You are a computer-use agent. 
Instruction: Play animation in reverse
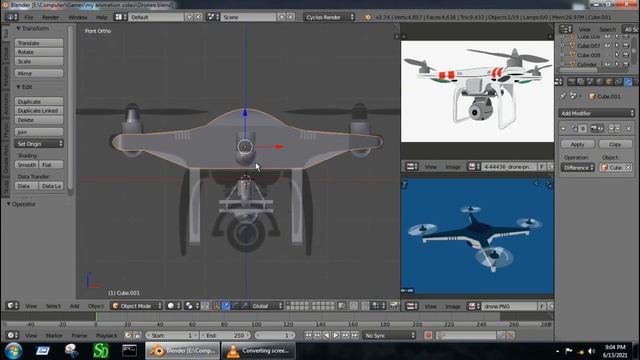tap(327, 336)
